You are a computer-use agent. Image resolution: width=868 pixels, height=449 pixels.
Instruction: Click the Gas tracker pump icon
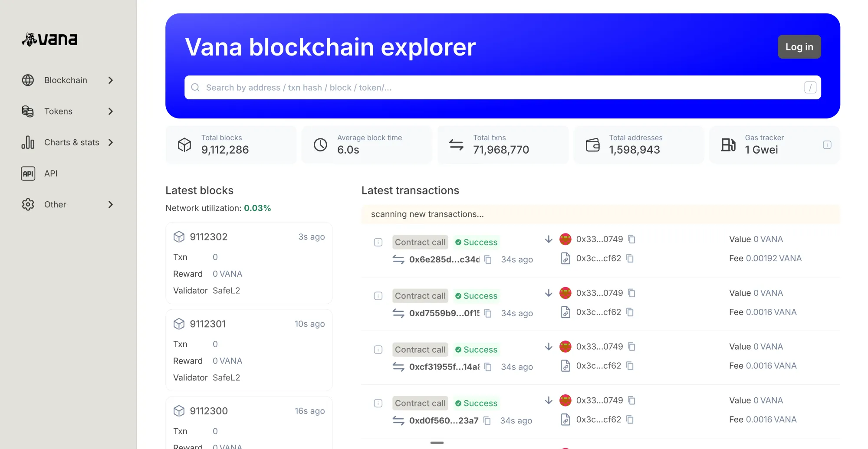pos(728,145)
